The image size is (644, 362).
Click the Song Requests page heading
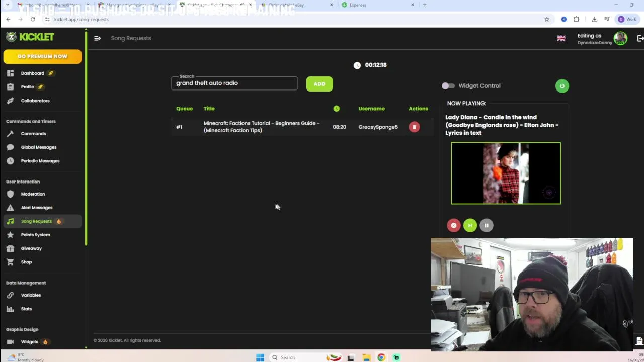click(131, 38)
